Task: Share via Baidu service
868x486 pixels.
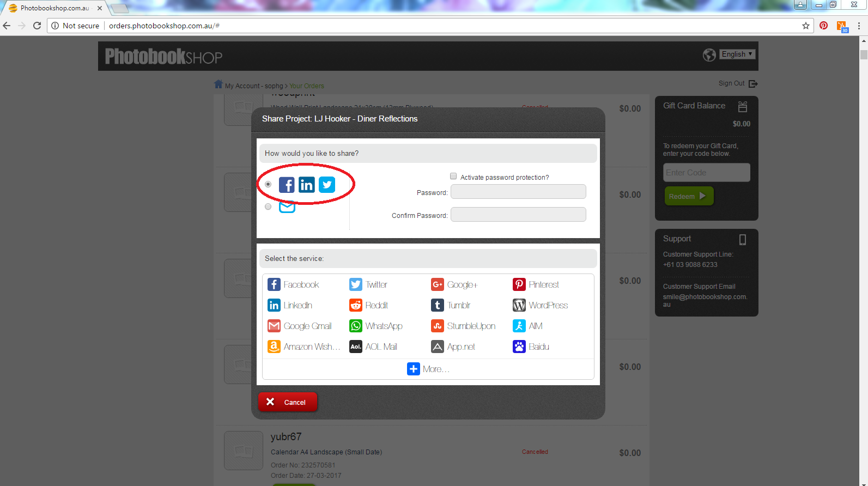Action: pos(531,347)
